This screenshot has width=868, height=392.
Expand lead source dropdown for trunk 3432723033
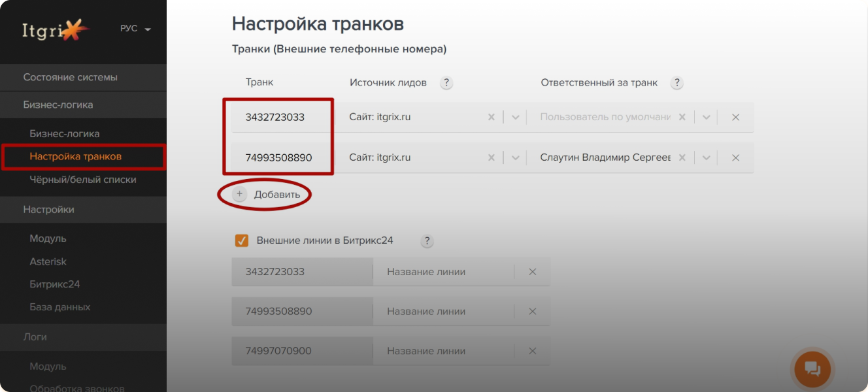(515, 118)
